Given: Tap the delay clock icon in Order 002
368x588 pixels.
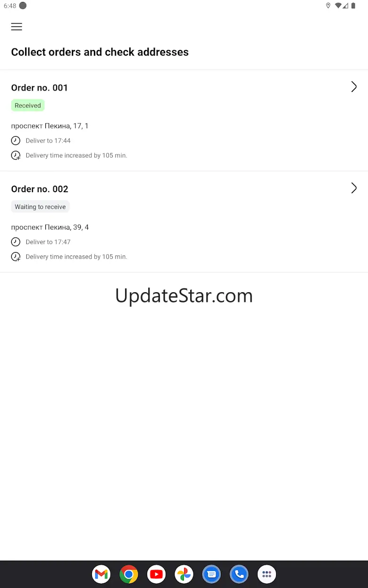Looking at the screenshot, I should tap(16, 257).
